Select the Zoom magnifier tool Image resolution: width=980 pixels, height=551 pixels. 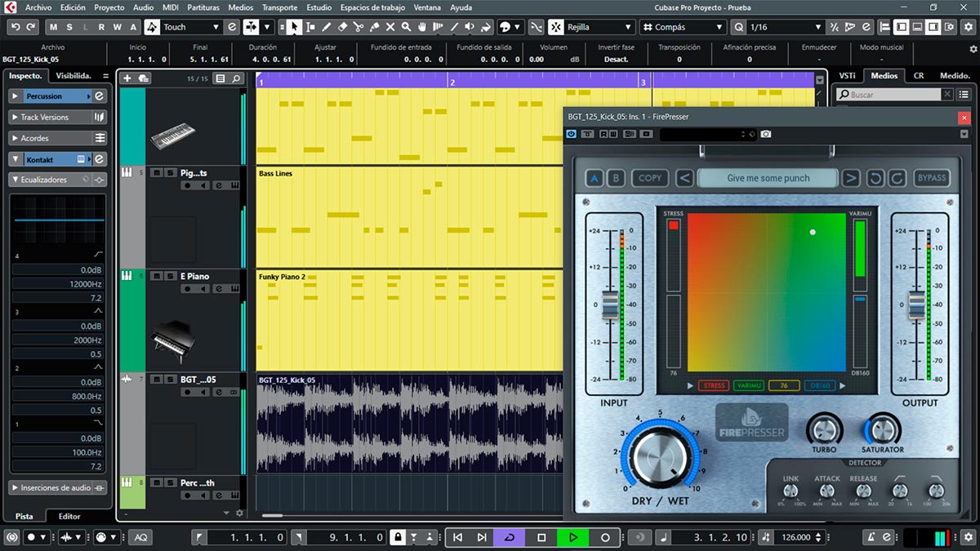tap(406, 27)
